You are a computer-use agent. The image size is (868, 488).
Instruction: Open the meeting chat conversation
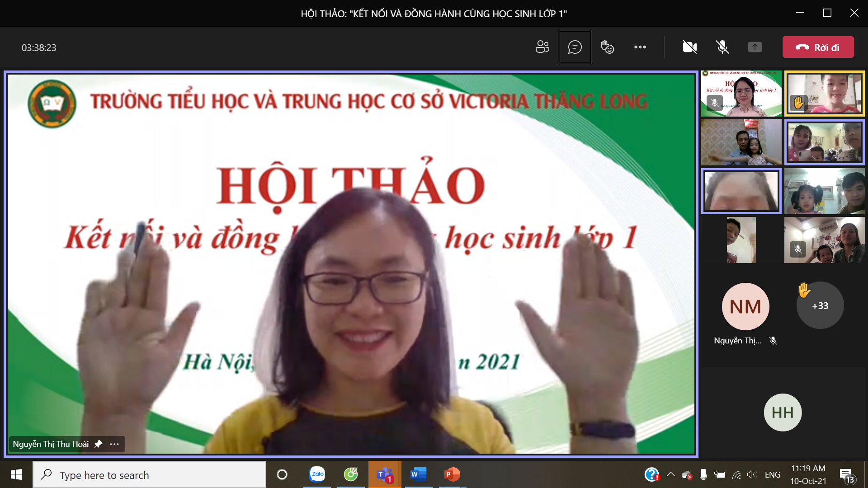tap(575, 47)
